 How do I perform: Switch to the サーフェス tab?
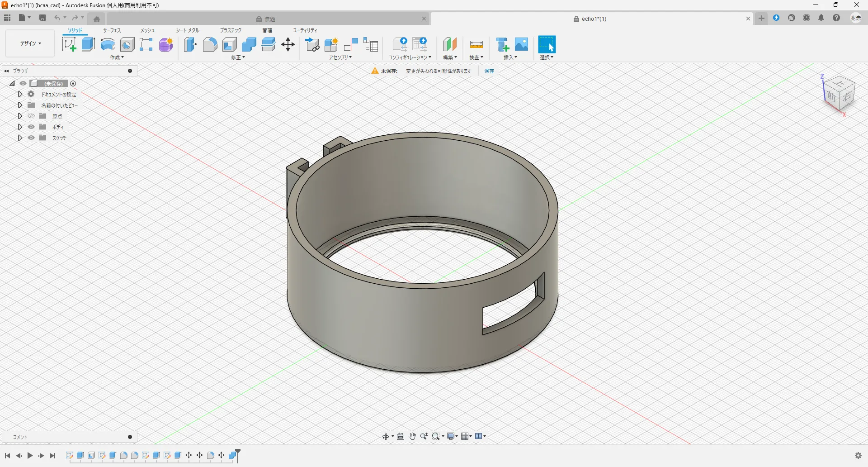(112, 30)
